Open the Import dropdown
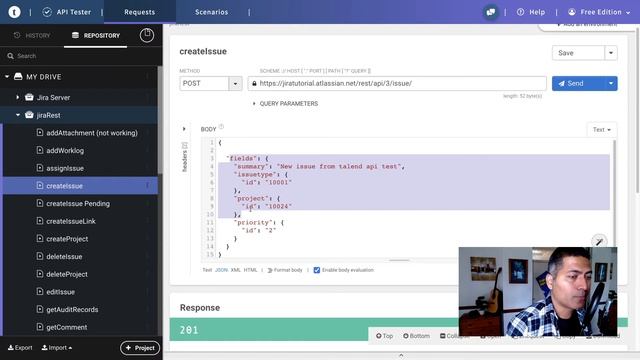Image resolution: width=640 pixels, height=360 pixels. [57, 348]
